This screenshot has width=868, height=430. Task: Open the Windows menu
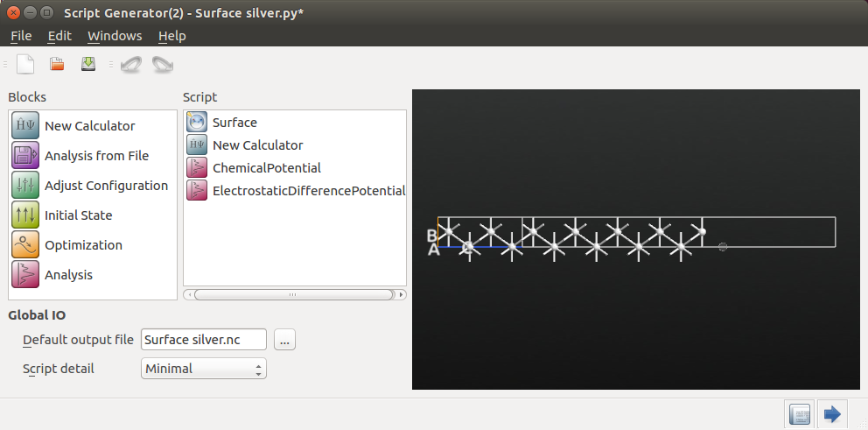(x=115, y=36)
